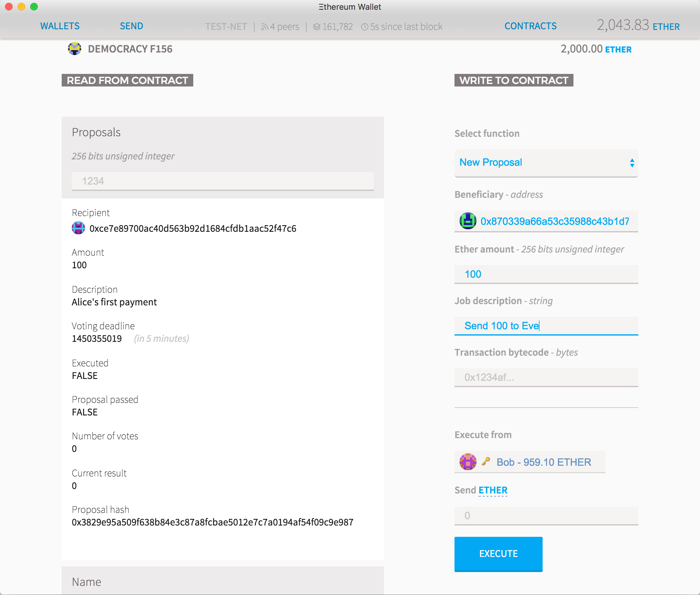Click the Job description text field
The image size is (700, 595).
click(546, 326)
